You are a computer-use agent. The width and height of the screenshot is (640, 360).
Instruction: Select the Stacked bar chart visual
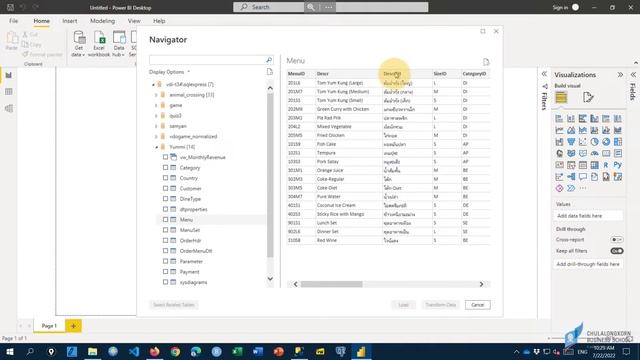(559, 119)
